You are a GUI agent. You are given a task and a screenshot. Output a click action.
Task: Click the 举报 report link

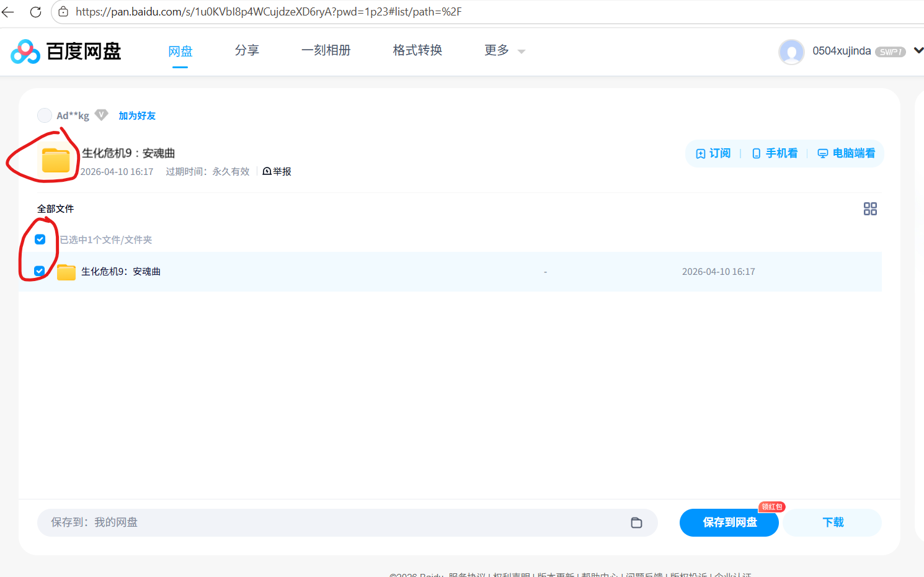point(277,171)
